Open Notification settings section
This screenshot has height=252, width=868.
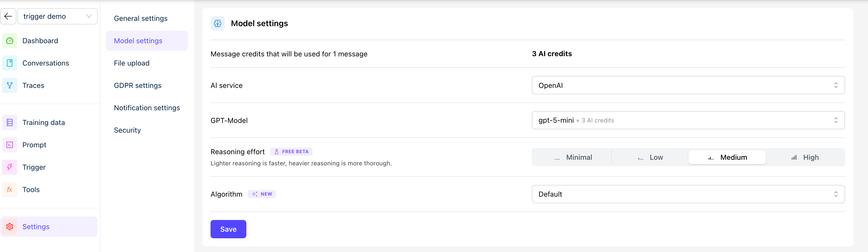pos(147,108)
